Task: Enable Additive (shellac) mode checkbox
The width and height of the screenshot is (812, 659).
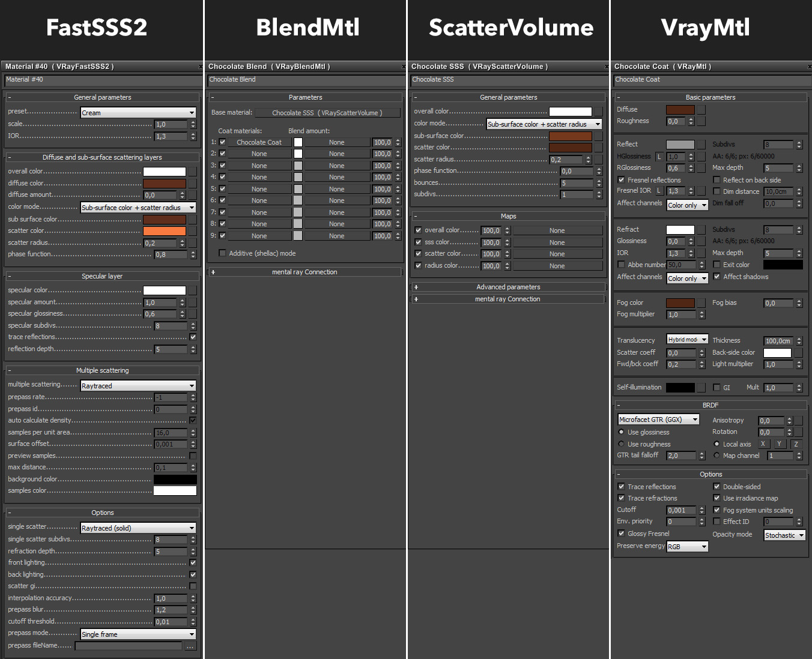Action: 222,253
